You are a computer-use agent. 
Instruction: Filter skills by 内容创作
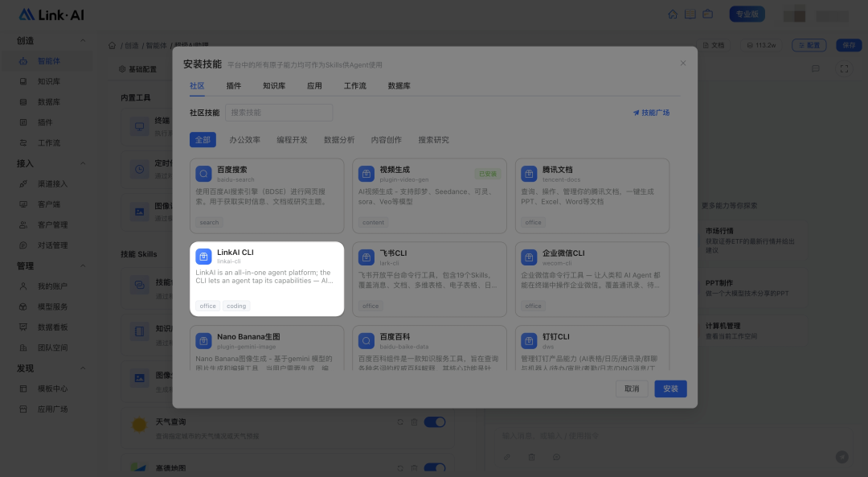click(387, 140)
